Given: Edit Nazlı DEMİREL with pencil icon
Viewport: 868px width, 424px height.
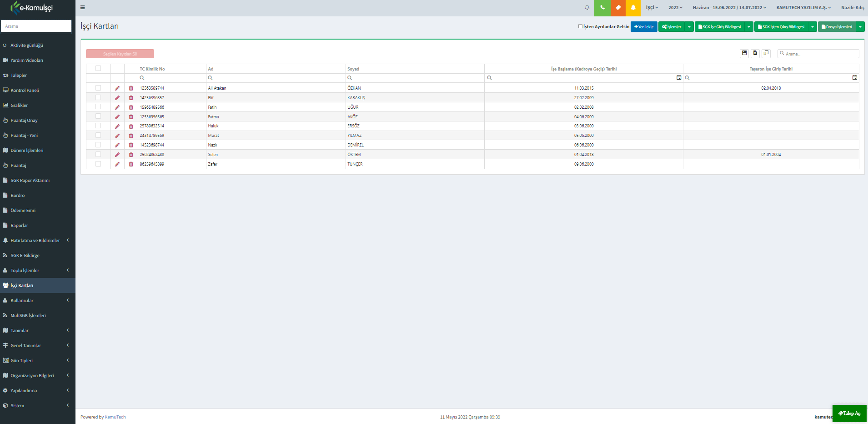Looking at the screenshot, I should [x=117, y=145].
